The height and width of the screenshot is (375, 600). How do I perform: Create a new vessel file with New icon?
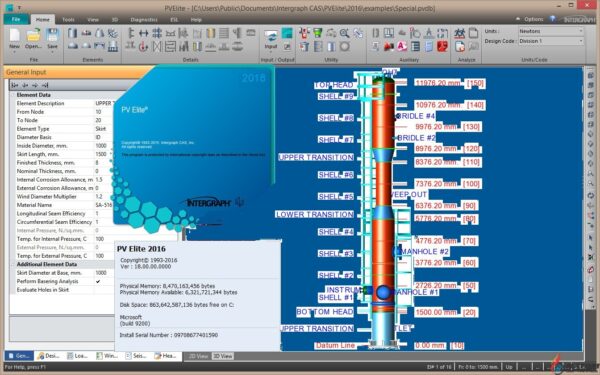(x=14, y=35)
